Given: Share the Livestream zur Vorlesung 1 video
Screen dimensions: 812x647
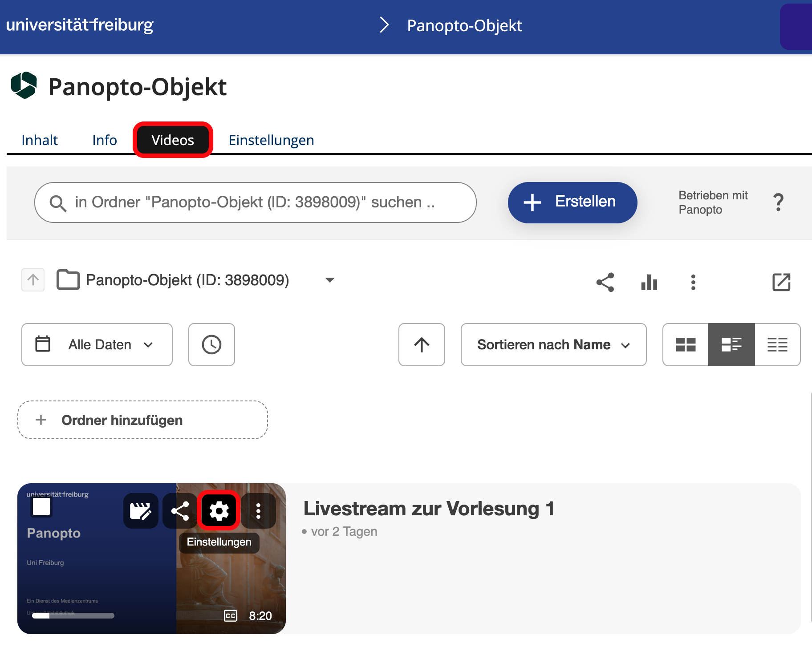Looking at the screenshot, I should (x=180, y=511).
